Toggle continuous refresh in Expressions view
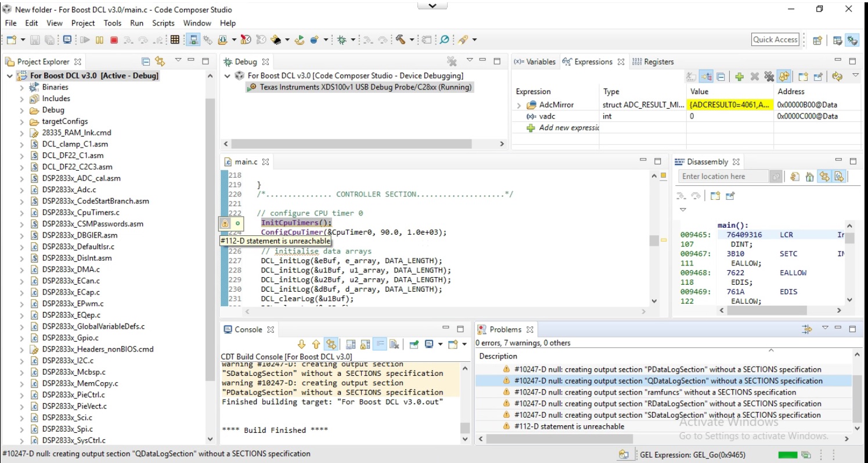868x463 pixels. click(784, 77)
